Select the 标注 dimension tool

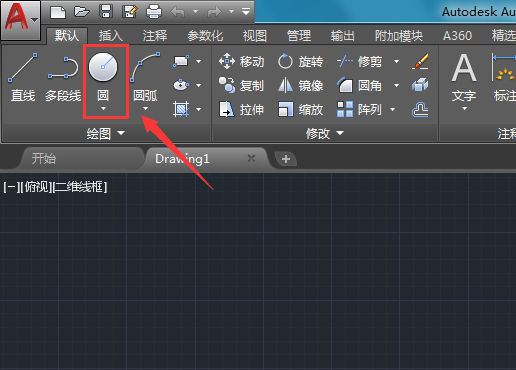pos(503,77)
